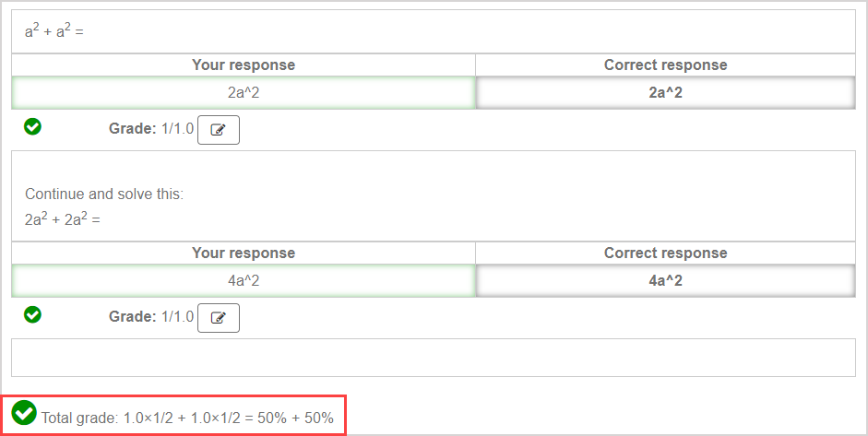This screenshot has height=436, width=868.
Task: Click the second 'Grade: 1/1.0' label
Action: pos(151,316)
